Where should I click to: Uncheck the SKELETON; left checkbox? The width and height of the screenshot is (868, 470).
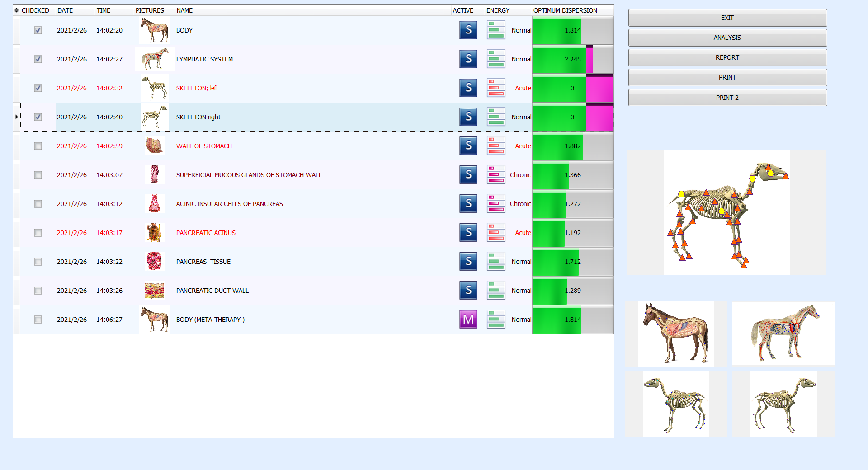pos(38,88)
